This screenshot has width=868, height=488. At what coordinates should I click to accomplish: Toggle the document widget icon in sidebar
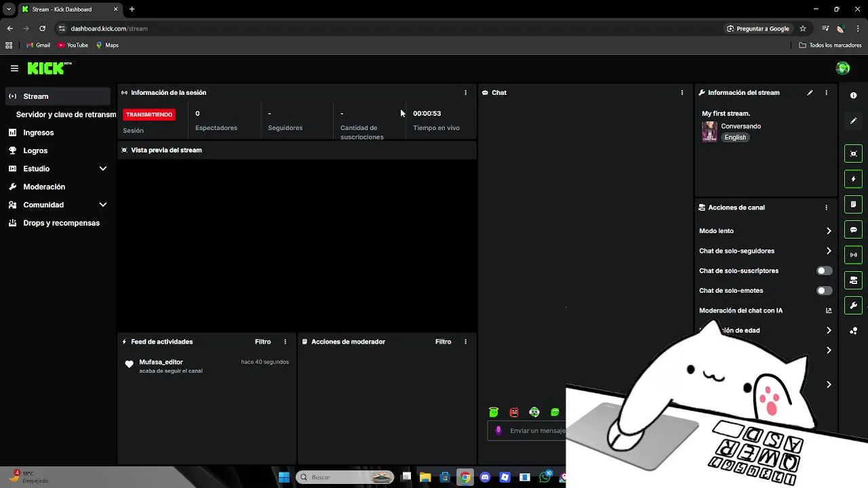coord(854,204)
